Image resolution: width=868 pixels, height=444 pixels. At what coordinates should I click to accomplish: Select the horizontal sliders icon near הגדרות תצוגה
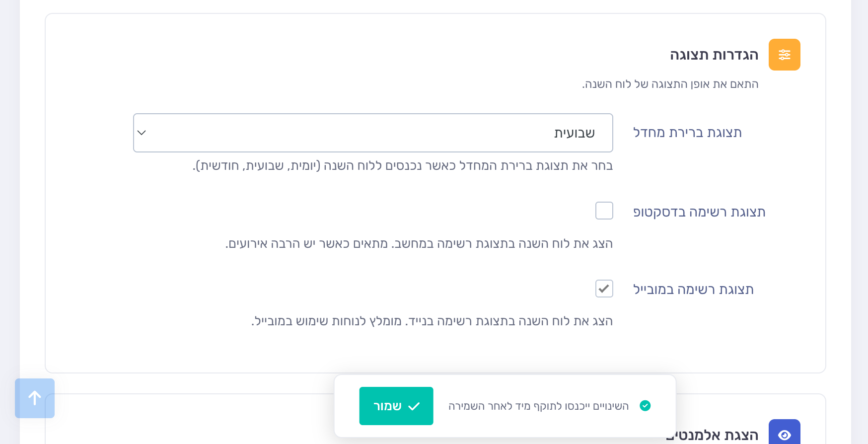click(x=785, y=55)
